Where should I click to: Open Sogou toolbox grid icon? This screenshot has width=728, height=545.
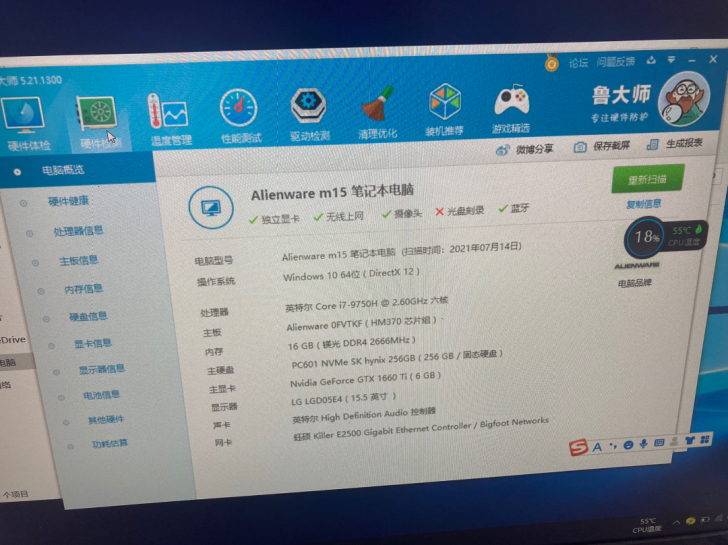coord(705,440)
